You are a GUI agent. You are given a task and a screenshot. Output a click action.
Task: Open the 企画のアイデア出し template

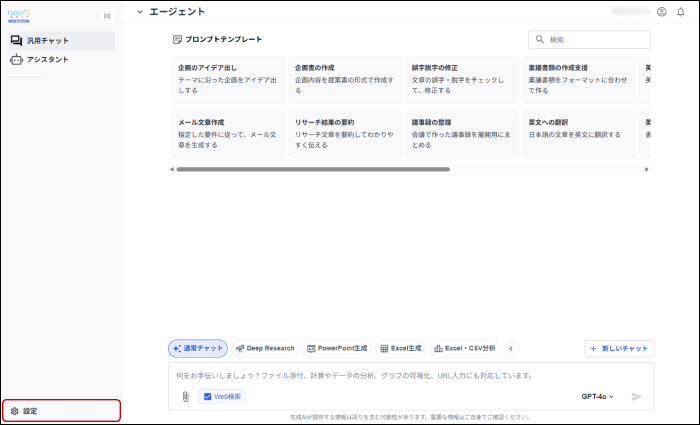228,80
